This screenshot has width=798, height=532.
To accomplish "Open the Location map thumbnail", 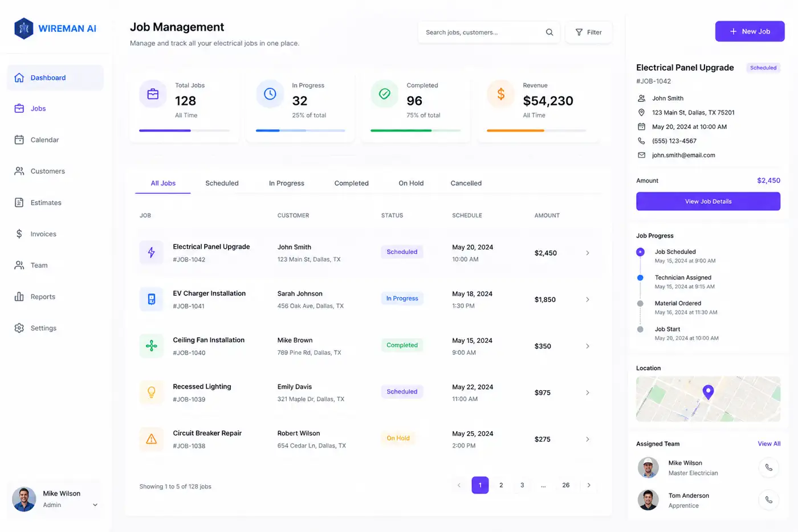I will (708, 399).
